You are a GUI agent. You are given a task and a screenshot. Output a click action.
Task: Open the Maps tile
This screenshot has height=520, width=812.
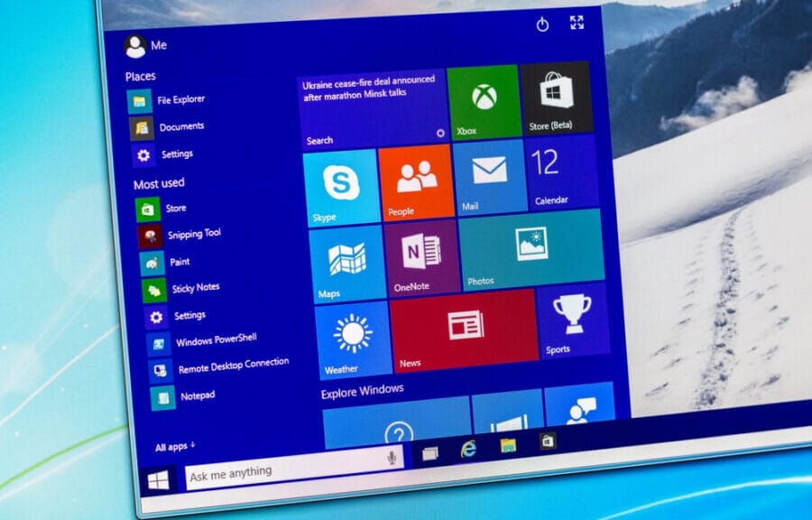347,265
